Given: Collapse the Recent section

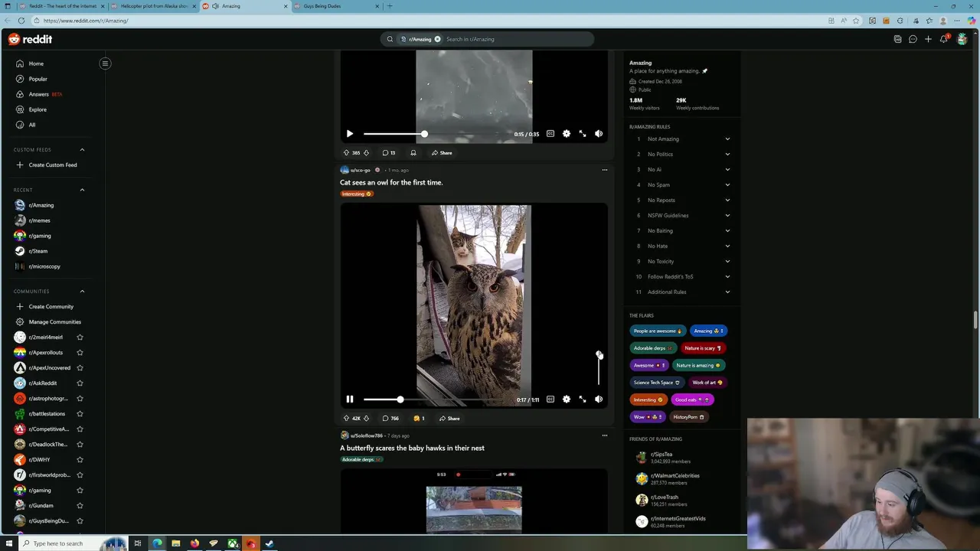Looking at the screenshot, I should [x=82, y=190].
